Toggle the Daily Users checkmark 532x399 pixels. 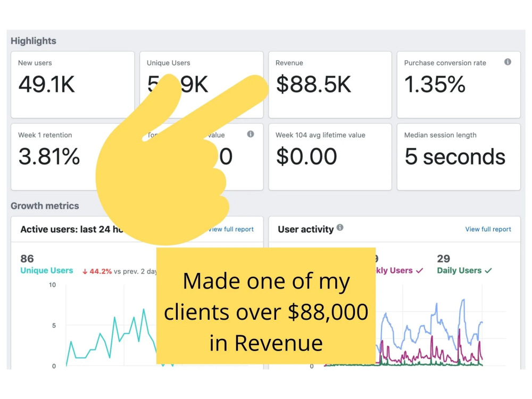point(488,271)
